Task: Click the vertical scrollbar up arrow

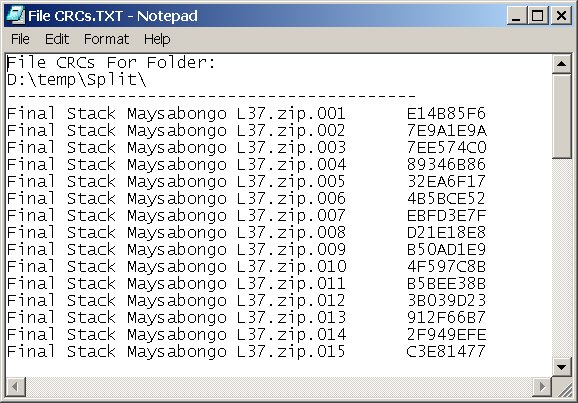Action: point(561,64)
